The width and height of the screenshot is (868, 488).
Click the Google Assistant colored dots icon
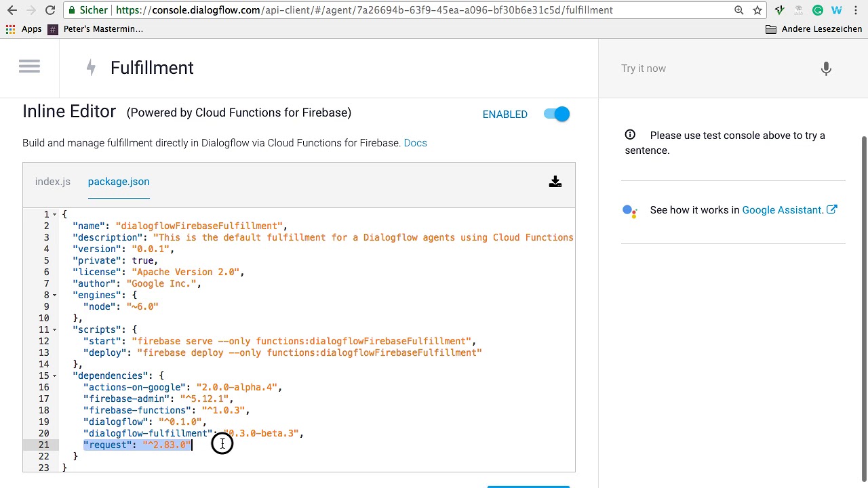point(630,211)
